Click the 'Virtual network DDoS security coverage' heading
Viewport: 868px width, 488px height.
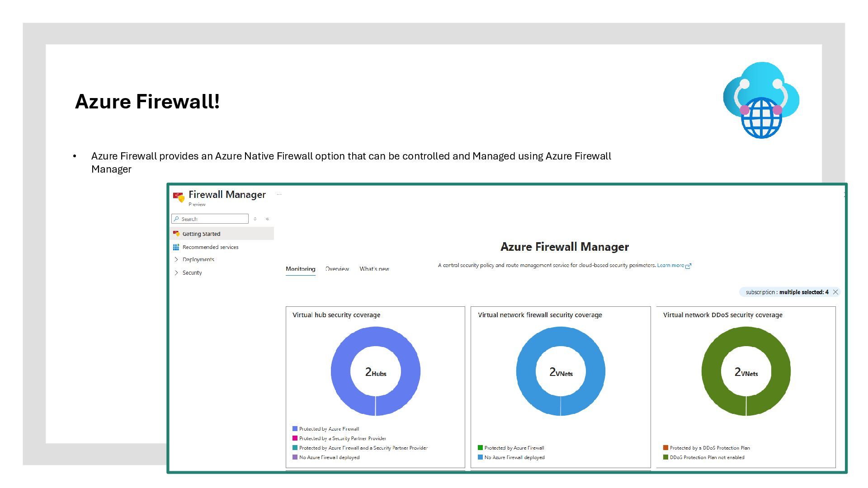click(722, 315)
